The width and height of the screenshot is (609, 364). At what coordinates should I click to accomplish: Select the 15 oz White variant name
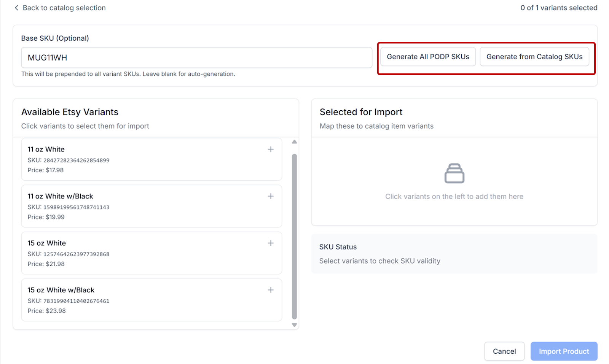[47, 243]
